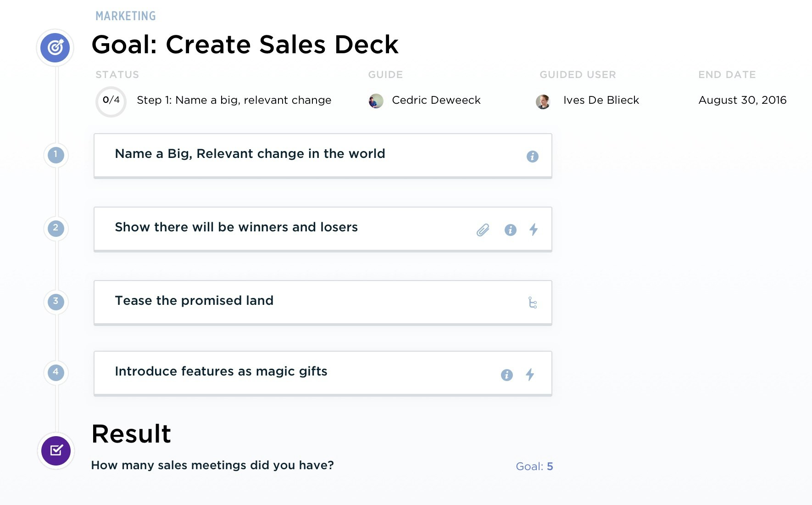
Task: Click the branch icon on step 3
Action: 532,303
